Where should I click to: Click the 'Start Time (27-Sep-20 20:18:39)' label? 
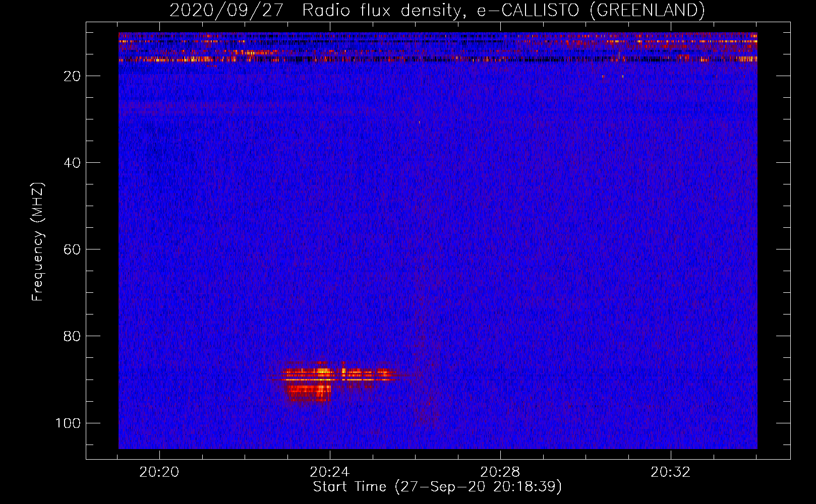pos(437,487)
